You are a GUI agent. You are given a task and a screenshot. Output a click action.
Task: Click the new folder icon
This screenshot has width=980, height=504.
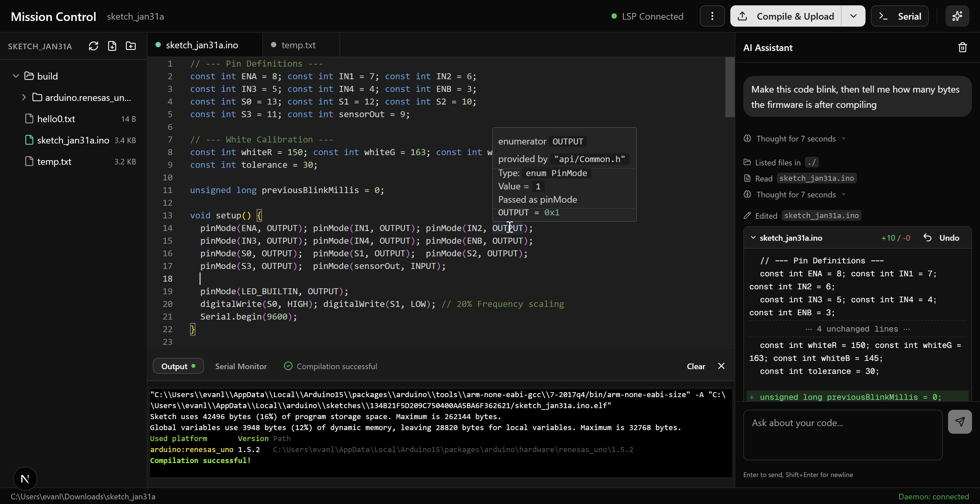point(130,46)
